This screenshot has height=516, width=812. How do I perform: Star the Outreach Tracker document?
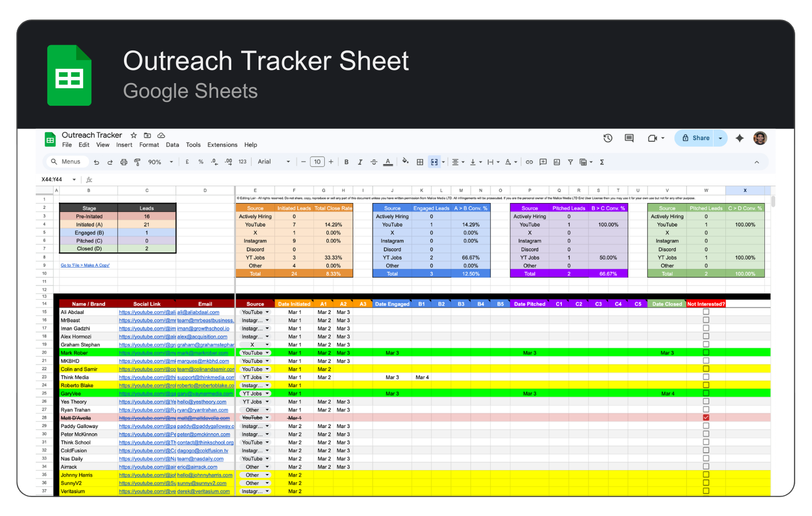tap(133, 135)
